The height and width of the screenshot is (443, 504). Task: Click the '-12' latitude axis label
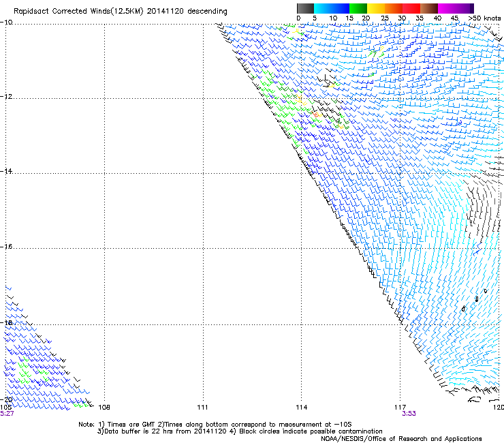(6, 97)
